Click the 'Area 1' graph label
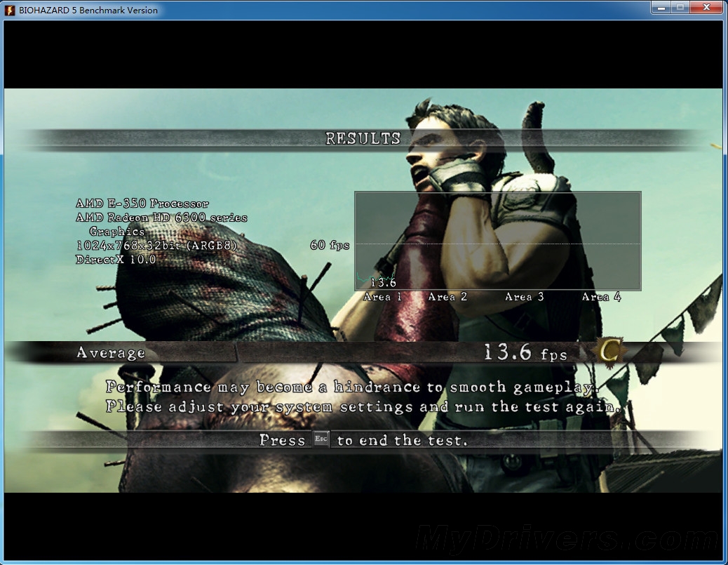 382,297
